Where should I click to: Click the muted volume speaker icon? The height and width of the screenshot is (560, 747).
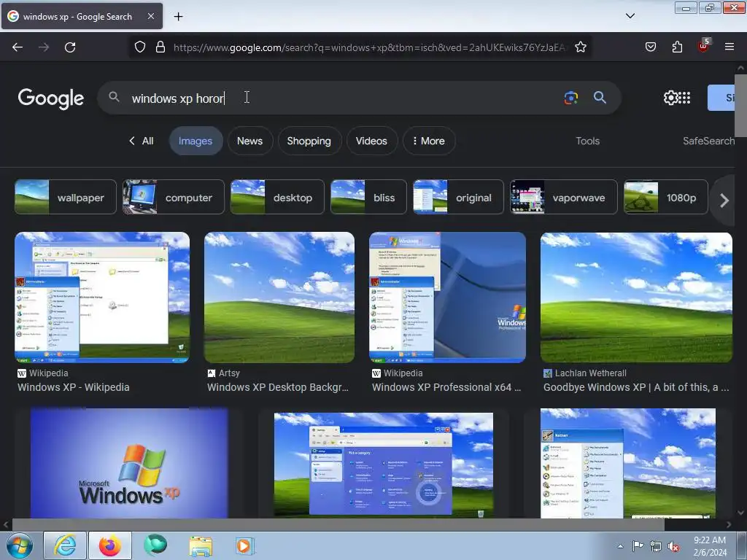[x=673, y=546]
